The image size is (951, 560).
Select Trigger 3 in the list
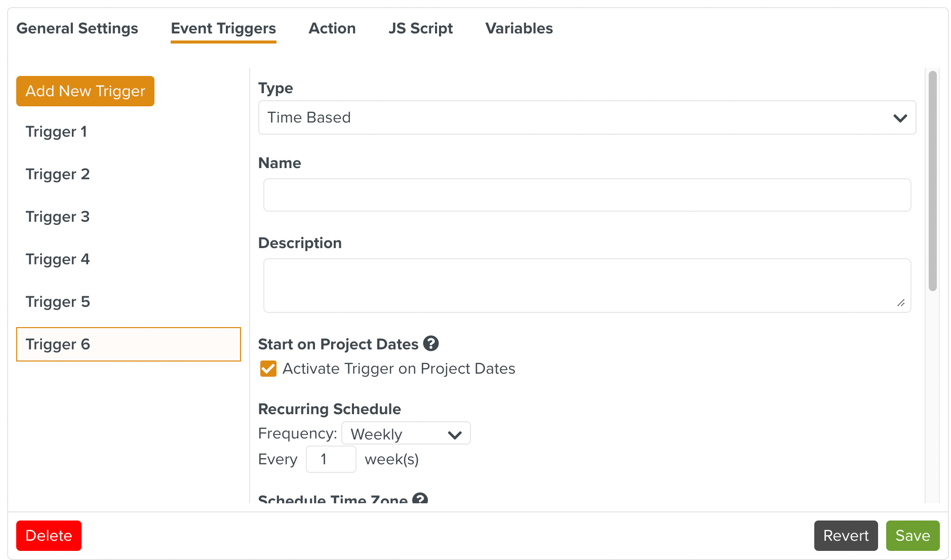(58, 217)
